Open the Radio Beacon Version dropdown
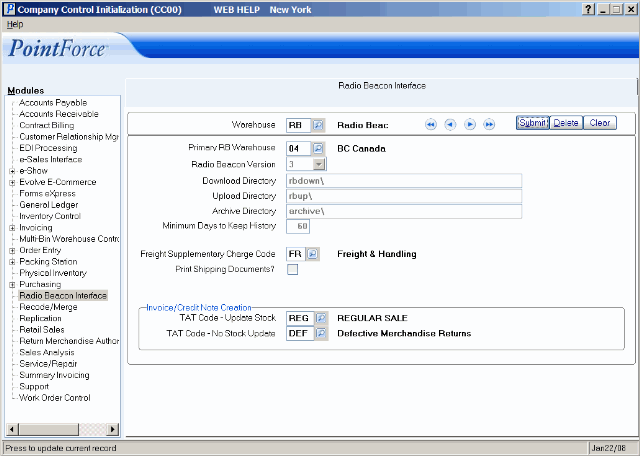The image size is (640, 456). coord(319,164)
